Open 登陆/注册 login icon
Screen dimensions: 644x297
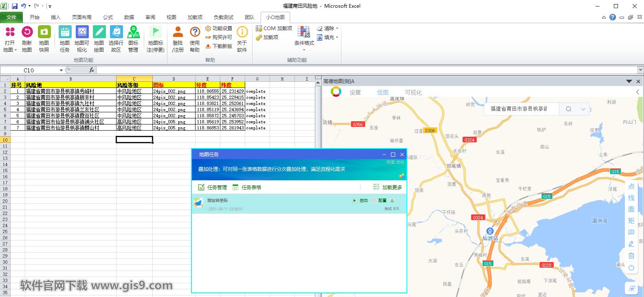[x=178, y=32]
